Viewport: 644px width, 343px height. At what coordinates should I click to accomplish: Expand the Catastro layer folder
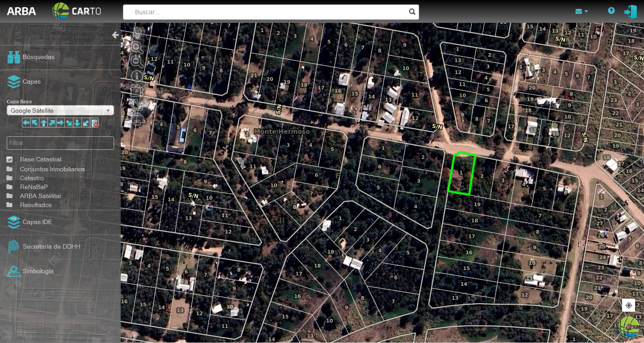coord(32,178)
